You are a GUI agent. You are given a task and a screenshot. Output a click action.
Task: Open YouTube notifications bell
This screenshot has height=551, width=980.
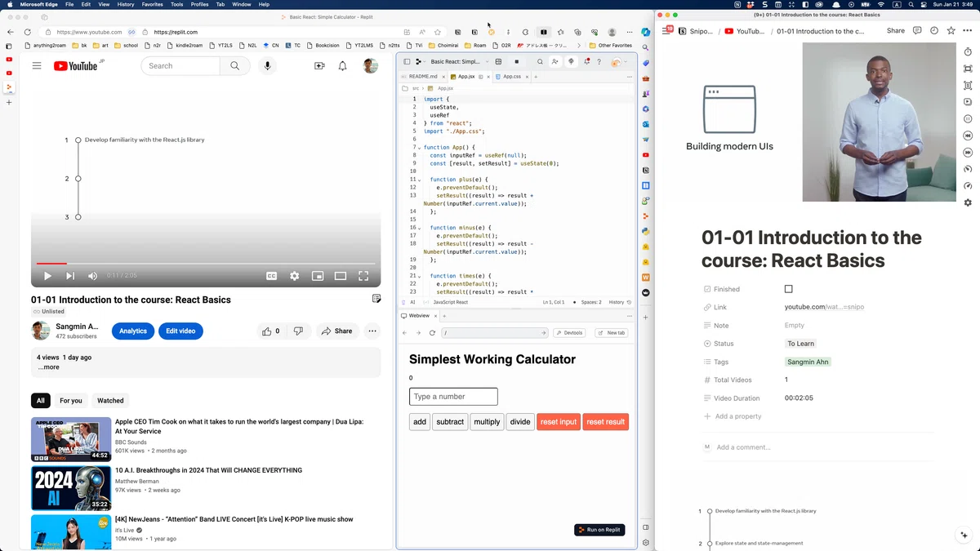coord(343,66)
